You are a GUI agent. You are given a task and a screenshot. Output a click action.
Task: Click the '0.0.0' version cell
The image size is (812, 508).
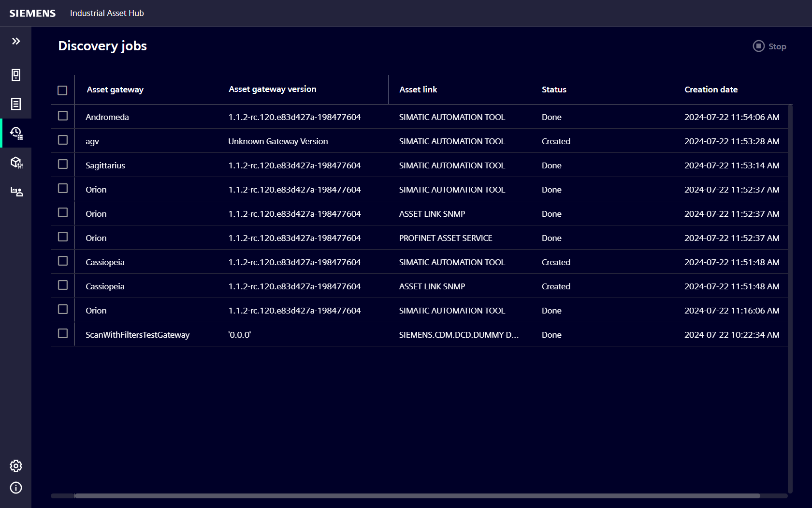pos(239,335)
